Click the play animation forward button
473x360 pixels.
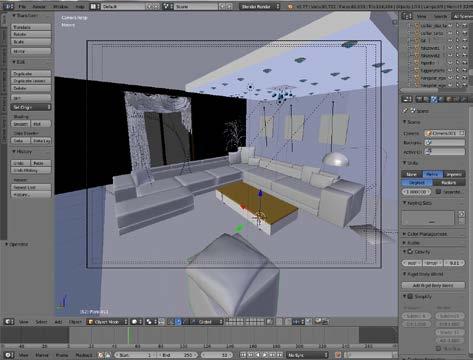coord(265,355)
